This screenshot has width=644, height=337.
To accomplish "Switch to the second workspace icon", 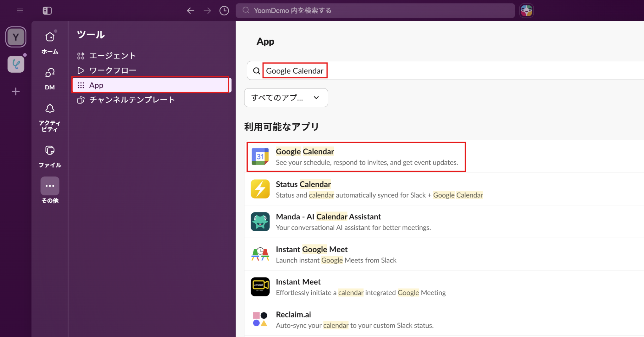I will coord(16,64).
